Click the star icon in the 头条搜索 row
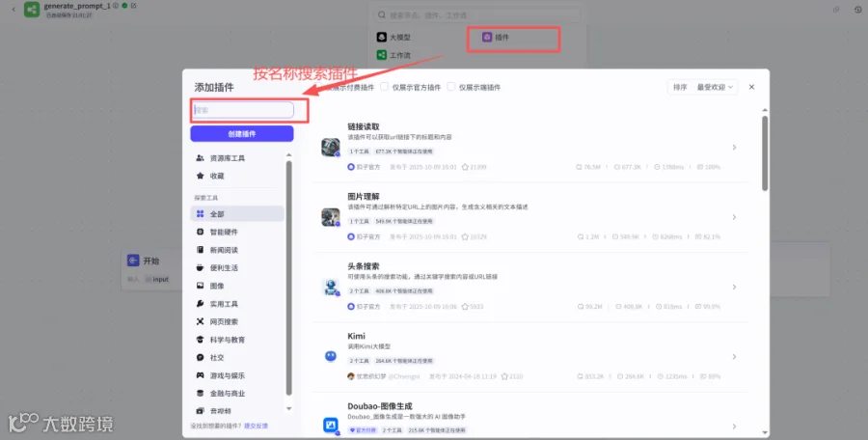 pos(465,307)
